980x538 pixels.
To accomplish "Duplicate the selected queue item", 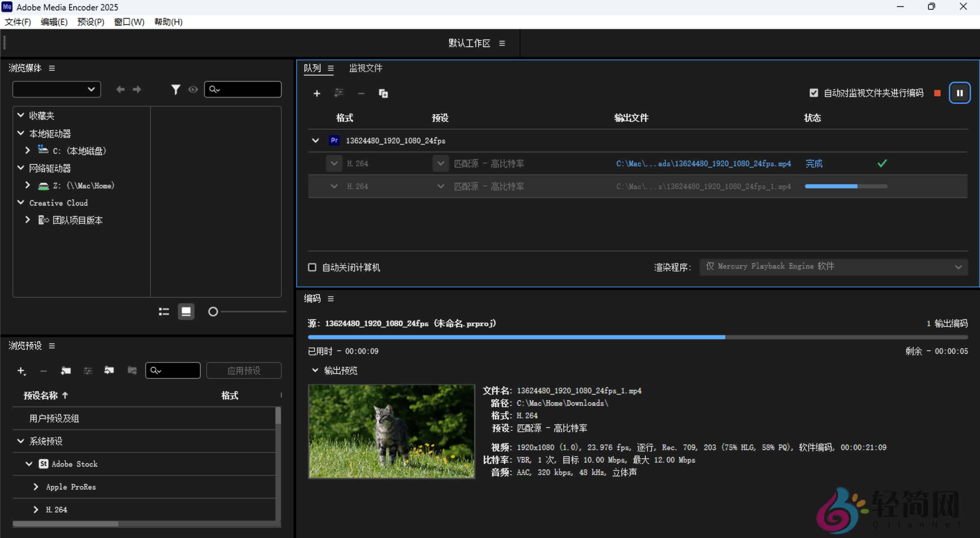I will tap(383, 93).
